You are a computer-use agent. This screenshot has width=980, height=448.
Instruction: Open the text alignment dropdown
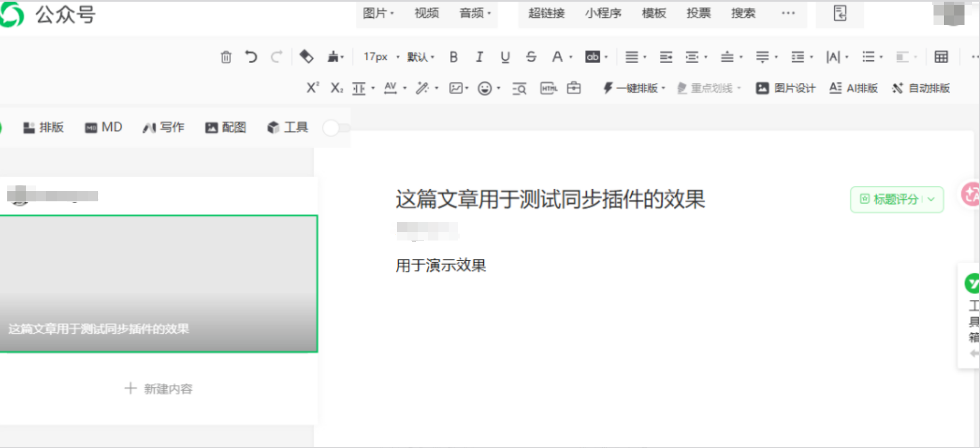pyautogui.click(x=635, y=57)
